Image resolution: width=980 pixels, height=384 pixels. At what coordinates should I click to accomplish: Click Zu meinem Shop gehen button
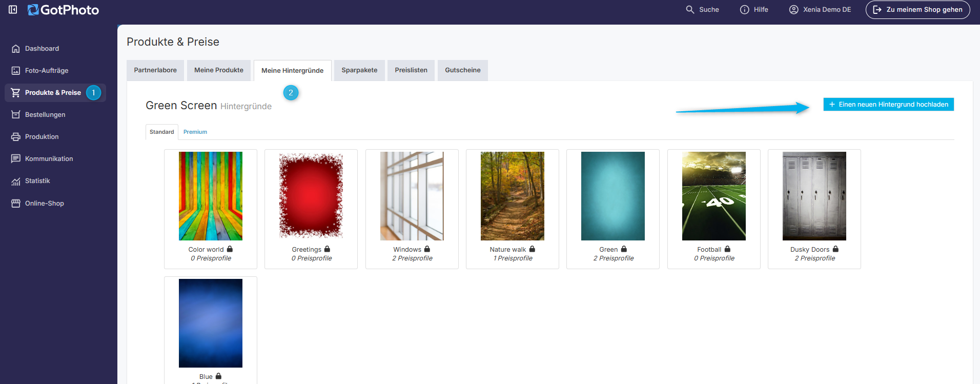pos(918,10)
